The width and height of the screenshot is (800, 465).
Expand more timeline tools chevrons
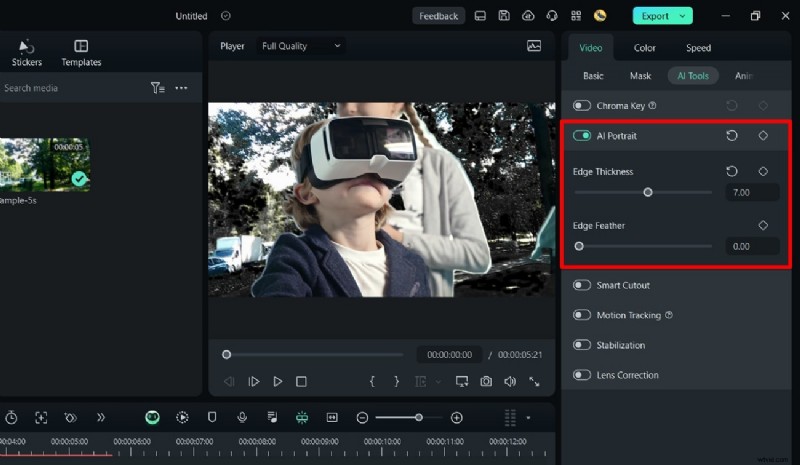[101, 418]
